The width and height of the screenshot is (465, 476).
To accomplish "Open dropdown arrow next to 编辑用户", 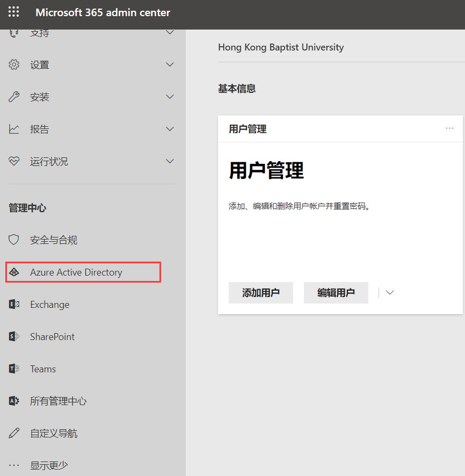I will pyautogui.click(x=390, y=293).
